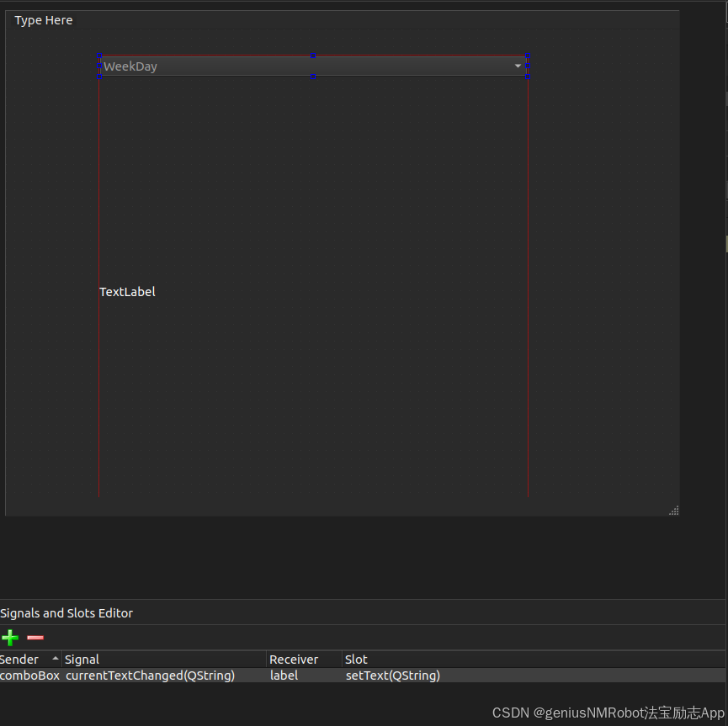Click the Slot column header

[356, 659]
